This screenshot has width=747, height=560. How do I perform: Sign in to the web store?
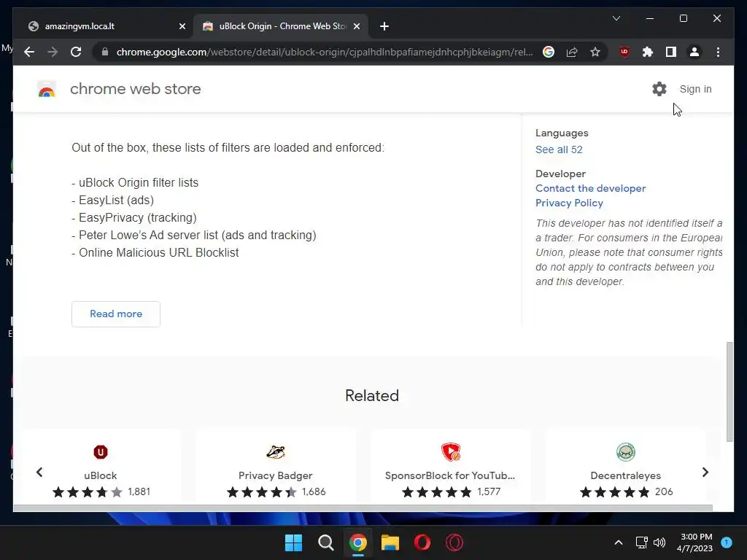[695, 89]
